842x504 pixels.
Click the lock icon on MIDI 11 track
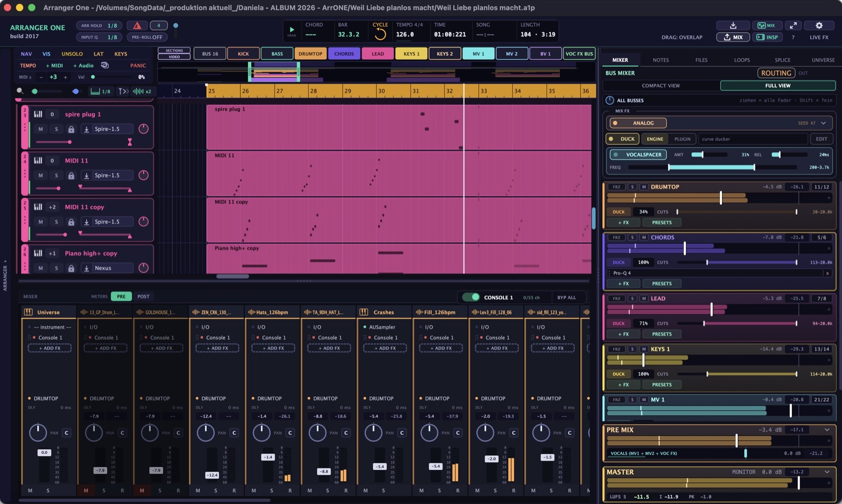tap(71, 176)
